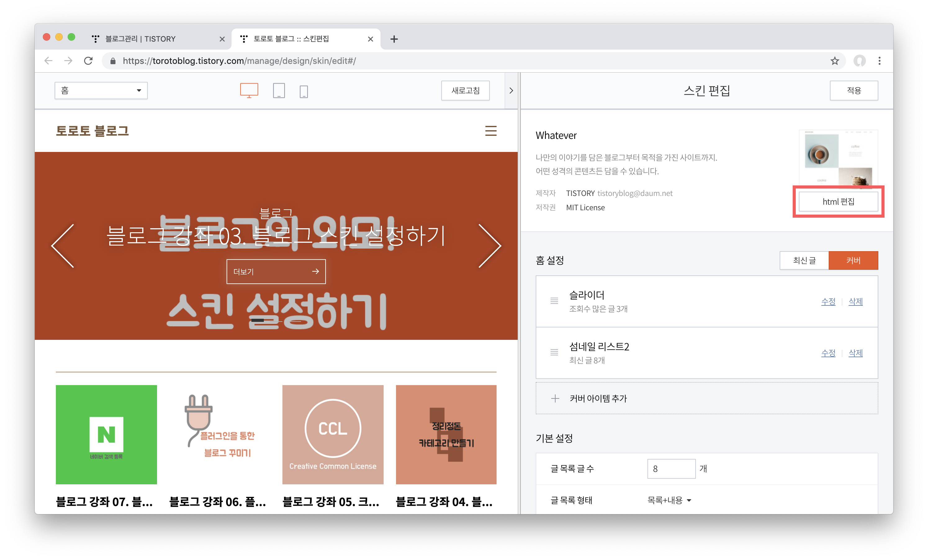Switch preview to mobile phone icon

click(304, 91)
